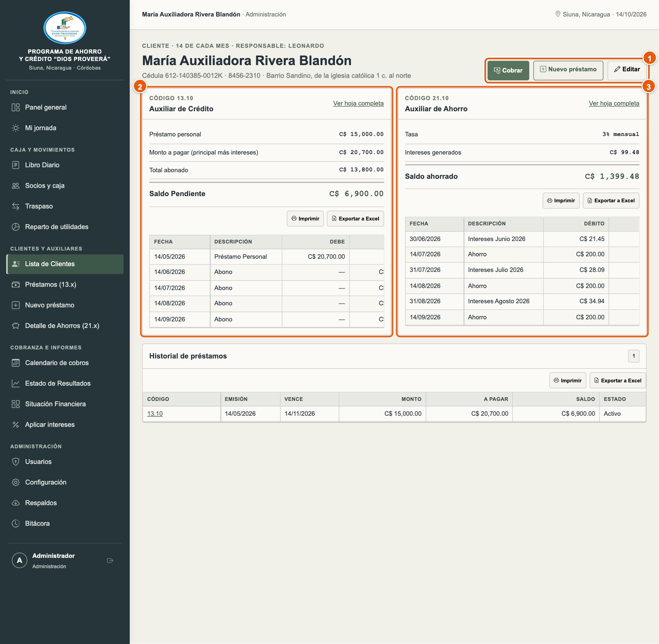Open the Traspaso arrows icon
Viewport: 659px width, 644px height.
click(x=16, y=206)
